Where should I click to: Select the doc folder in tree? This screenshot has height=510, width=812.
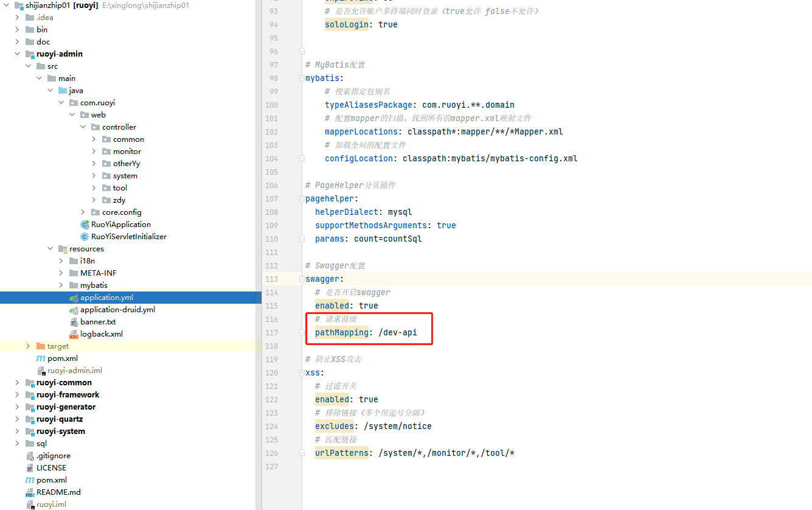(43, 42)
